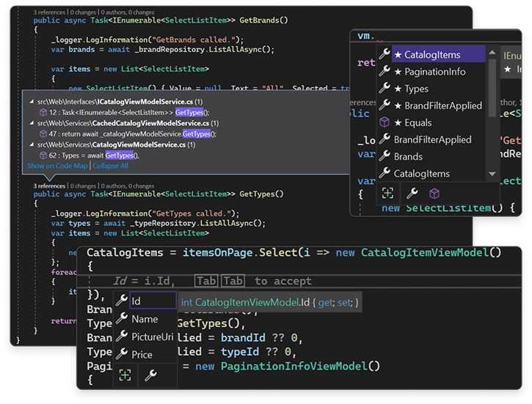
Task: Choose Name from the property suggestions
Action: point(145,319)
